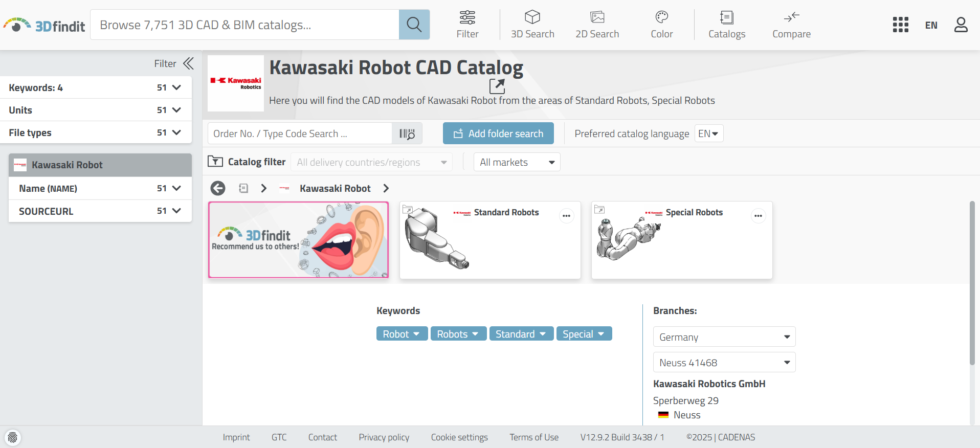Select Kawasaki Robot in sidebar
Screen dimensions: 980x448
pyautogui.click(x=100, y=165)
